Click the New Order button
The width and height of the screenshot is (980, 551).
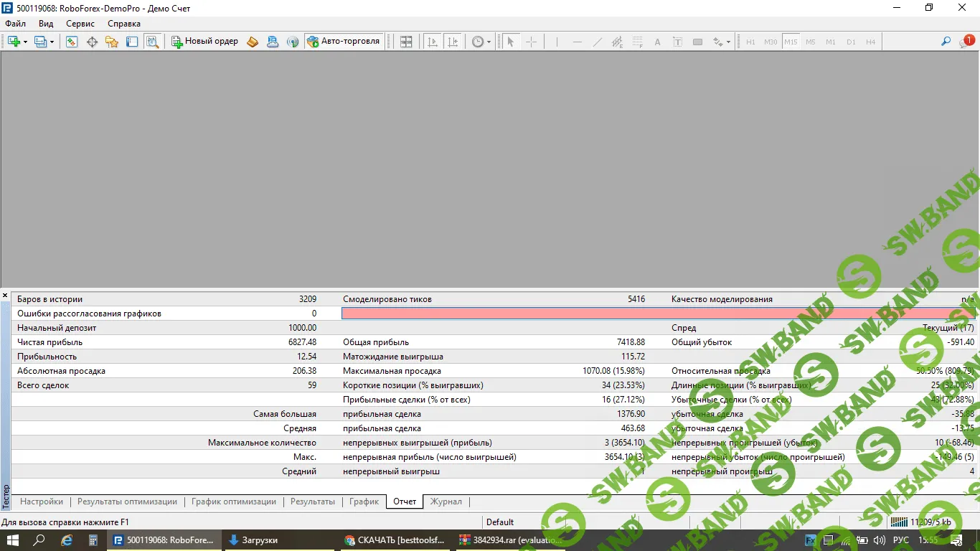(204, 42)
